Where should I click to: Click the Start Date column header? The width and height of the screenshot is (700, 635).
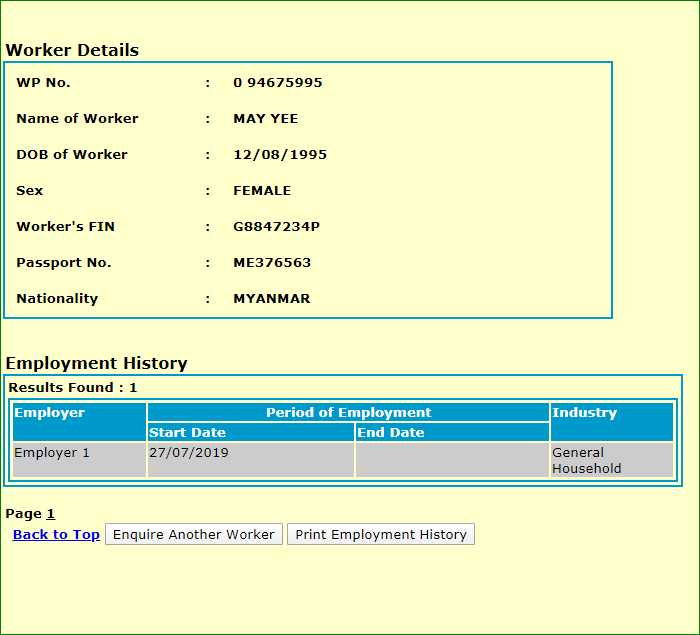pyautogui.click(x=187, y=433)
